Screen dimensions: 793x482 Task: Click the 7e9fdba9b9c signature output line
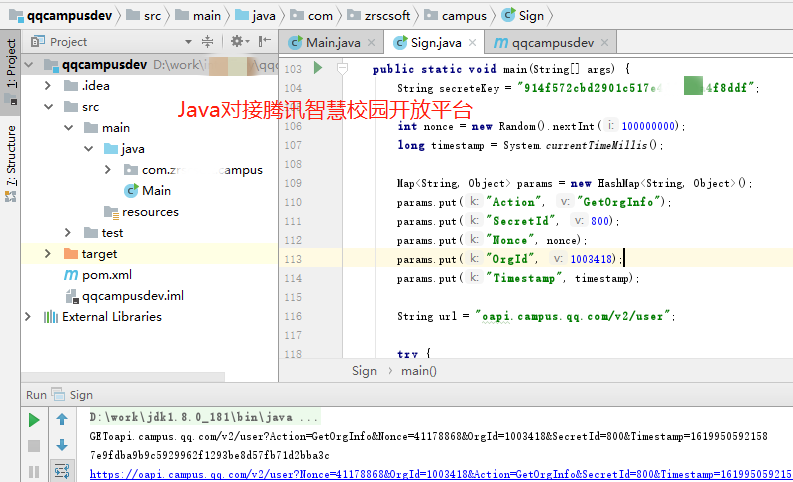(209, 455)
